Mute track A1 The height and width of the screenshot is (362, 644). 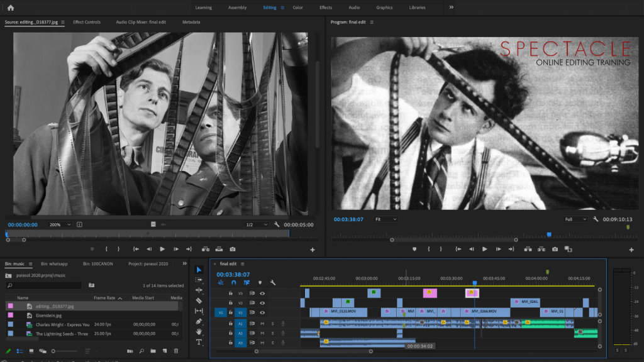pos(262,324)
